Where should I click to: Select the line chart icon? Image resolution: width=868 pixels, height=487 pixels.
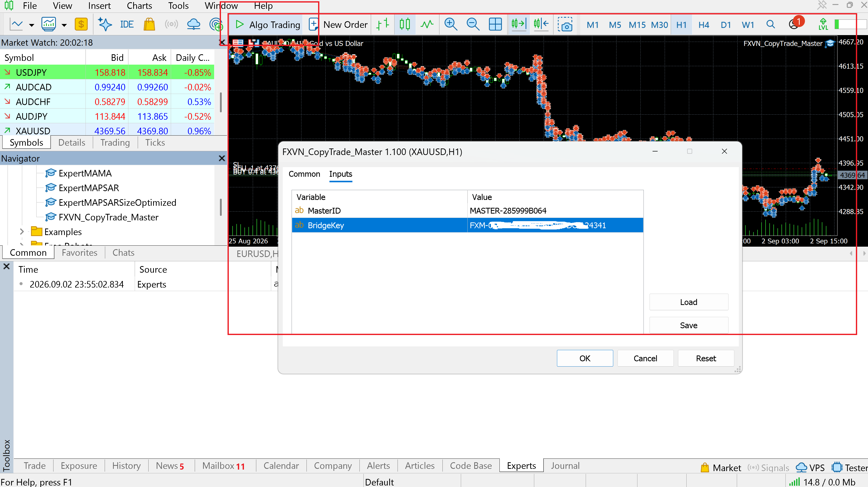tap(427, 25)
